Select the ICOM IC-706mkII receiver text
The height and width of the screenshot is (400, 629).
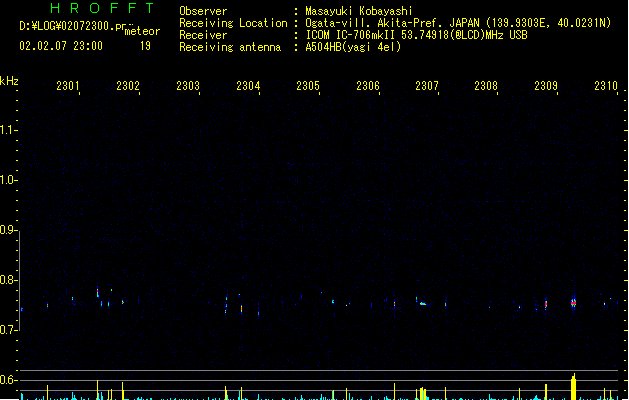pos(350,35)
